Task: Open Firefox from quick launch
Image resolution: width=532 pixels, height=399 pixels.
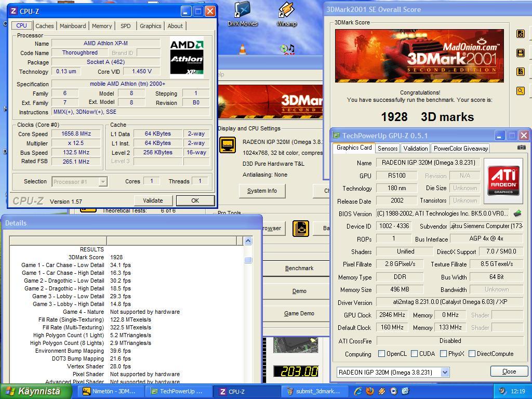Action: point(370,391)
